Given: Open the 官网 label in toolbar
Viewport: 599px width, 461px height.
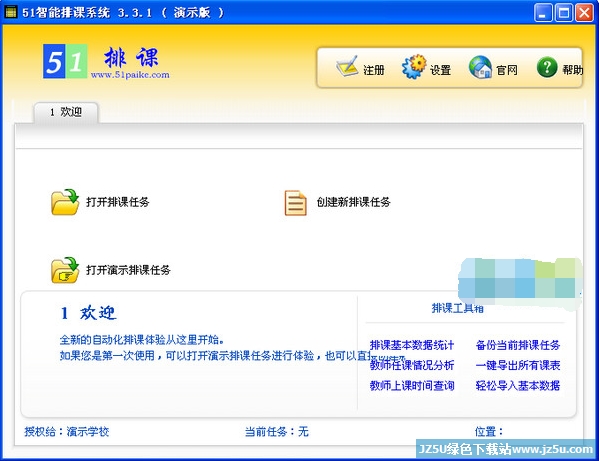Looking at the screenshot, I should 507,70.
